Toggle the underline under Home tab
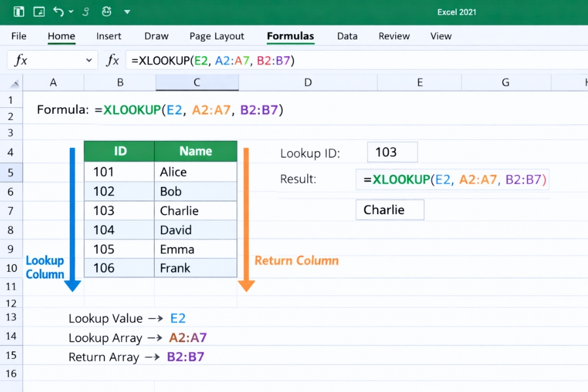The width and height of the screenshot is (588, 392). [x=61, y=44]
